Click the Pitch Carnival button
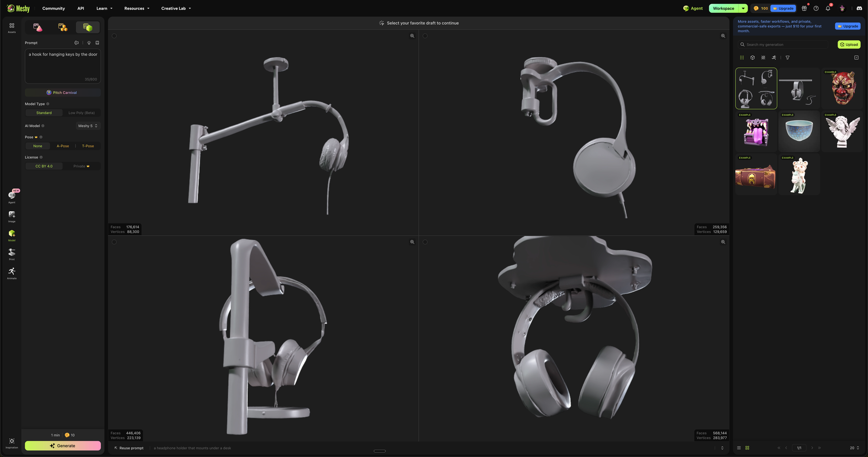This screenshot has height=457, width=868. [x=63, y=93]
